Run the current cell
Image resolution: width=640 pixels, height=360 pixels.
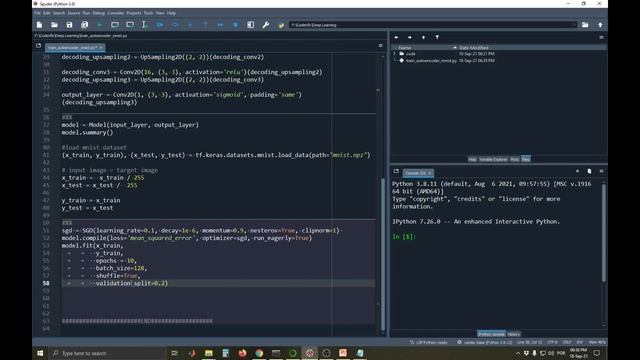pyautogui.click(x=115, y=25)
